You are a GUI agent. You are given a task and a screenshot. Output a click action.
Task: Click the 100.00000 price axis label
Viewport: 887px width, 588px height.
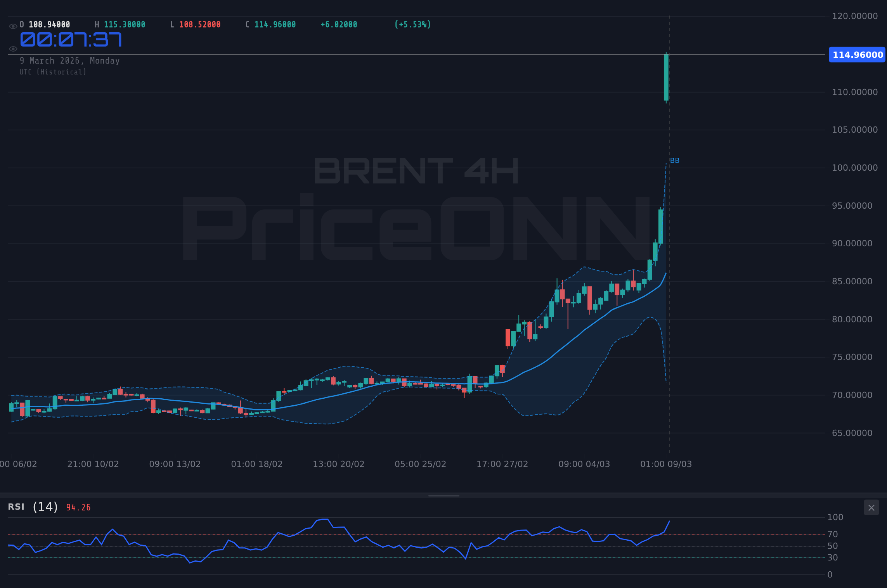pos(855,168)
